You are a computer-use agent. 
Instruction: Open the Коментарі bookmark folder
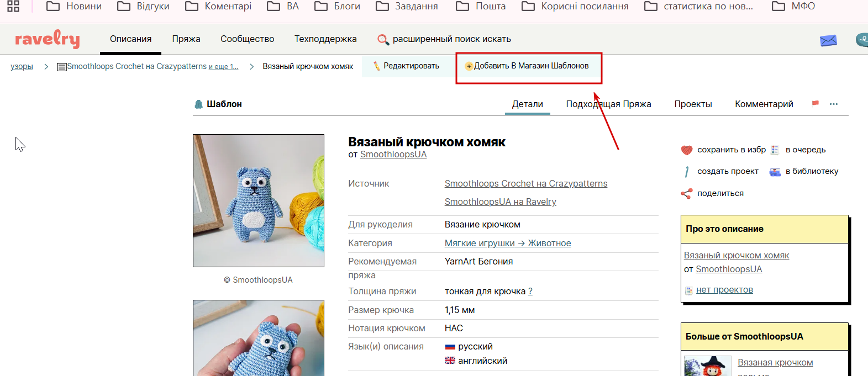[x=218, y=6]
